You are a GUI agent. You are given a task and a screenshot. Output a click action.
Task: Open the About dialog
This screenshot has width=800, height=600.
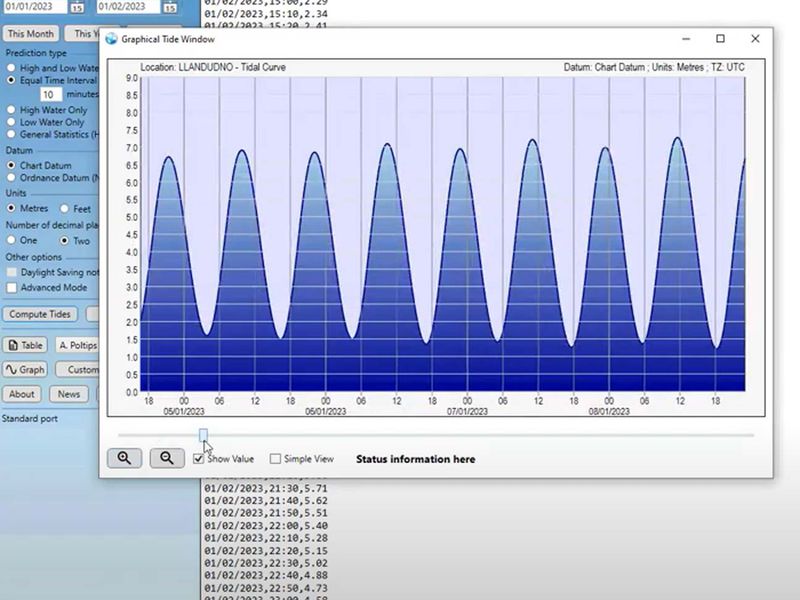[21, 394]
